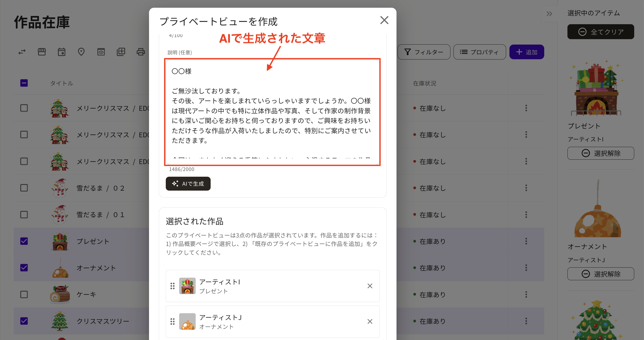Toggle the header select-all checkbox

[24, 83]
